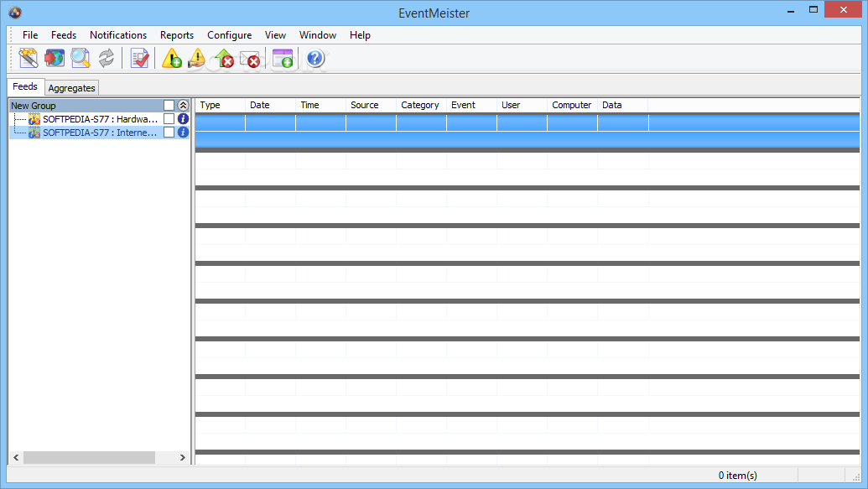Click the Internet feed's event log icon
868x489 pixels.
pyautogui.click(x=34, y=133)
